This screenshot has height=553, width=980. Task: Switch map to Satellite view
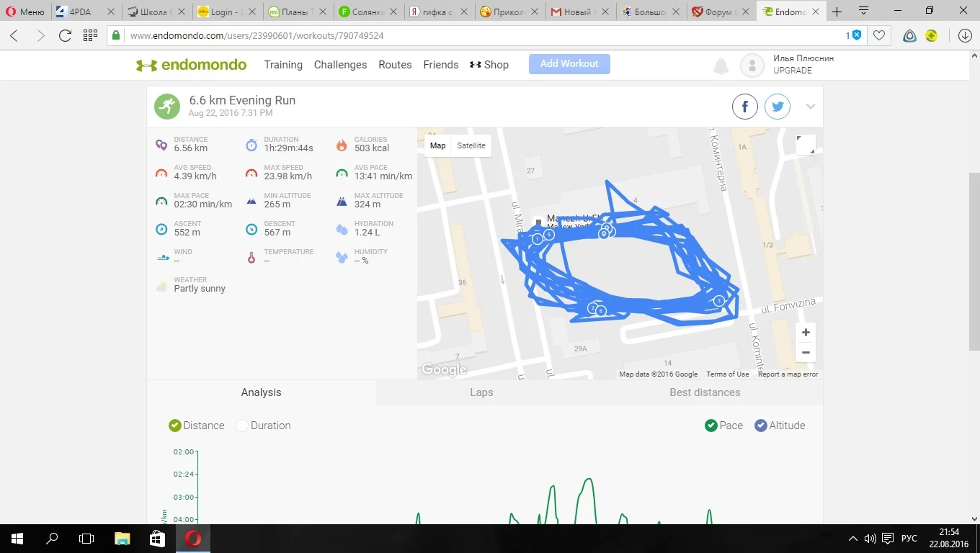pos(471,145)
